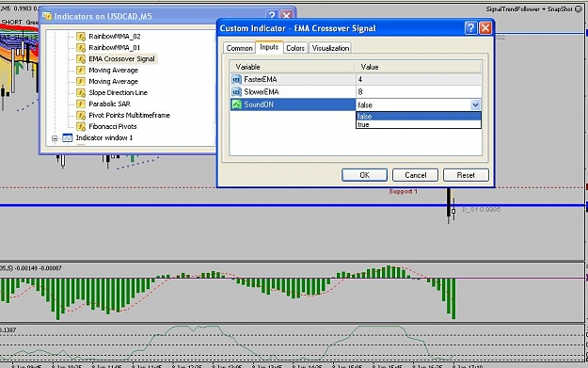Click the FasterEMA value field showing 4
Viewport: 588px width, 368px height.
click(418, 79)
